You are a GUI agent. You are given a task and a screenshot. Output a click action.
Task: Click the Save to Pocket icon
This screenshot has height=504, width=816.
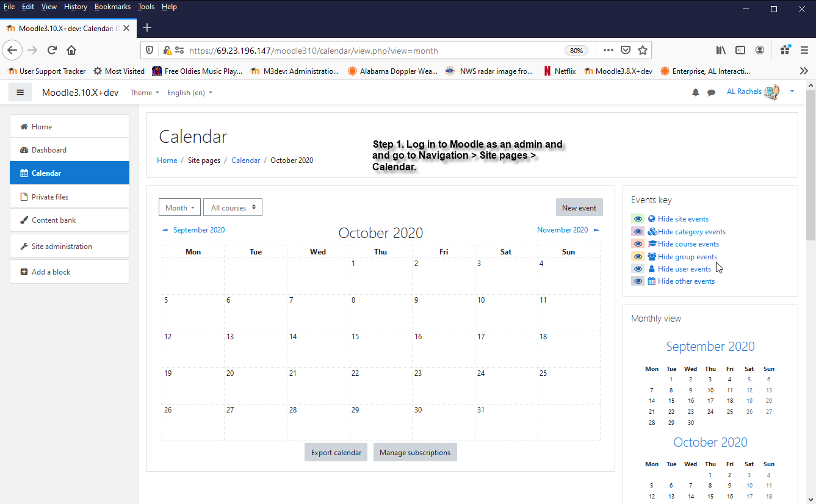[626, 50]
